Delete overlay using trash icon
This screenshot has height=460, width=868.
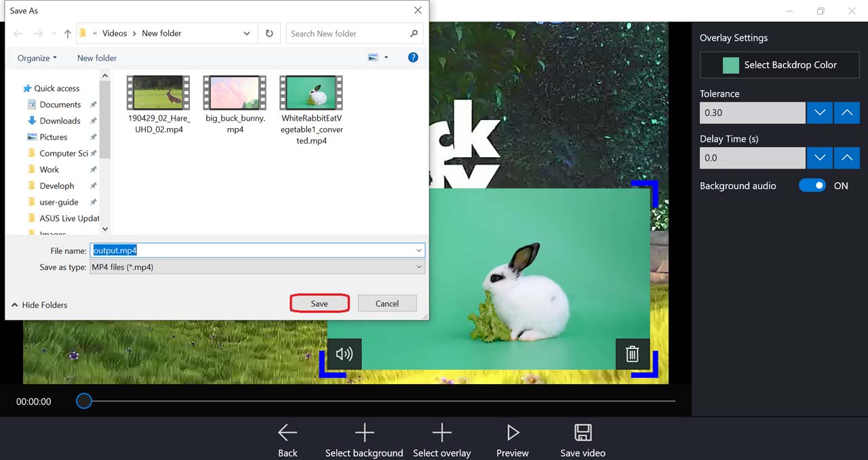click(x=632, y=354)
